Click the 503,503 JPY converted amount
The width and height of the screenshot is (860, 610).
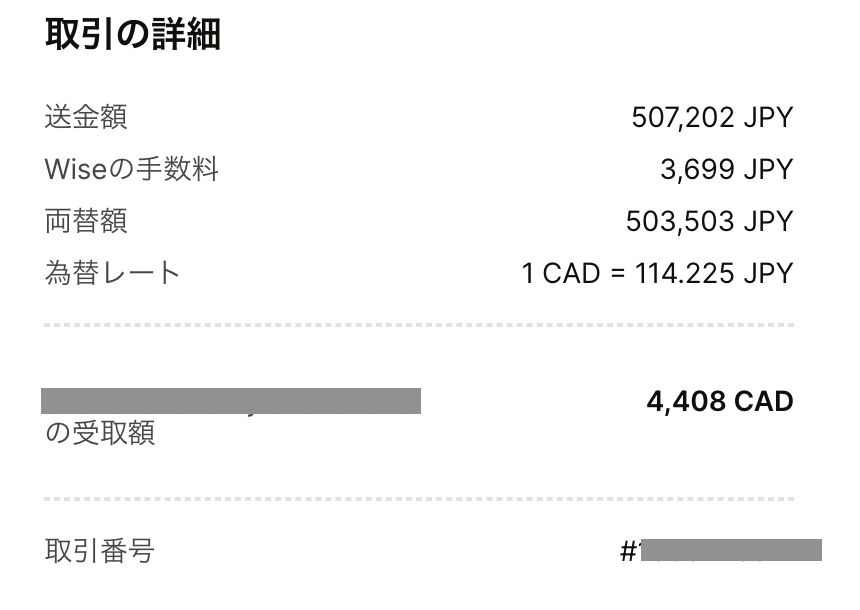tap(710, 222)
